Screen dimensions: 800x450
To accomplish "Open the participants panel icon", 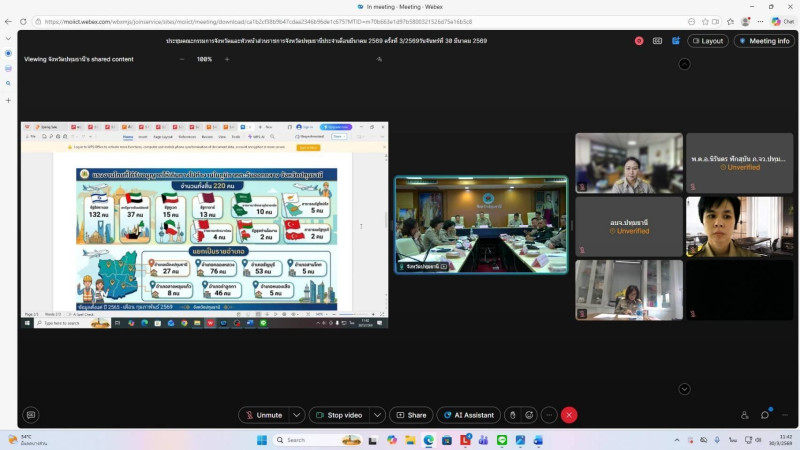I will click(x=745, y=415).
